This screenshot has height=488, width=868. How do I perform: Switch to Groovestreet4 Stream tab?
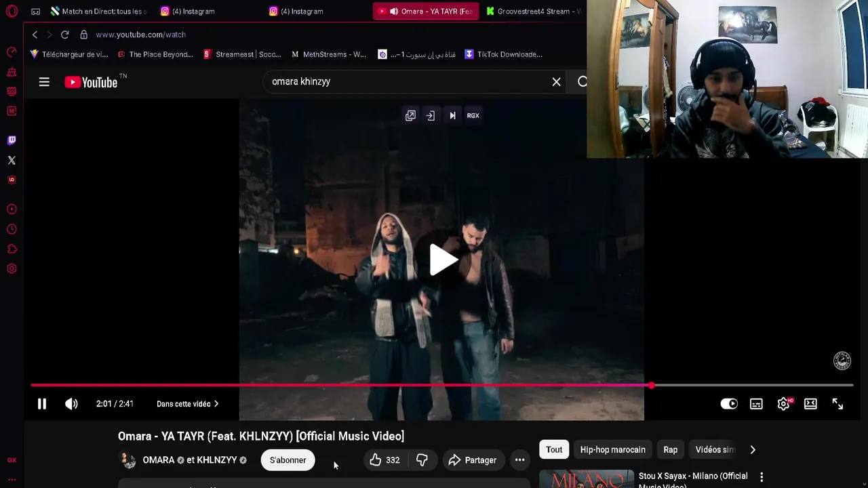coord(534,12)
